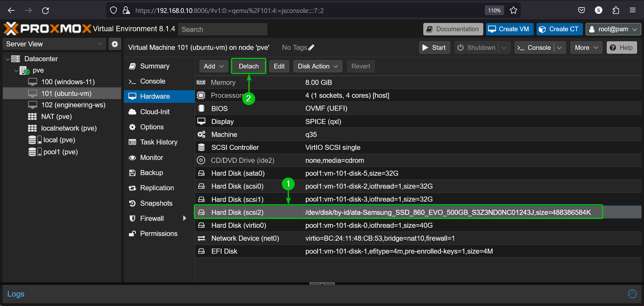Open the Server View dropdown
The image size is (644, 306).
pyautogui.click(x=55, y=44)
